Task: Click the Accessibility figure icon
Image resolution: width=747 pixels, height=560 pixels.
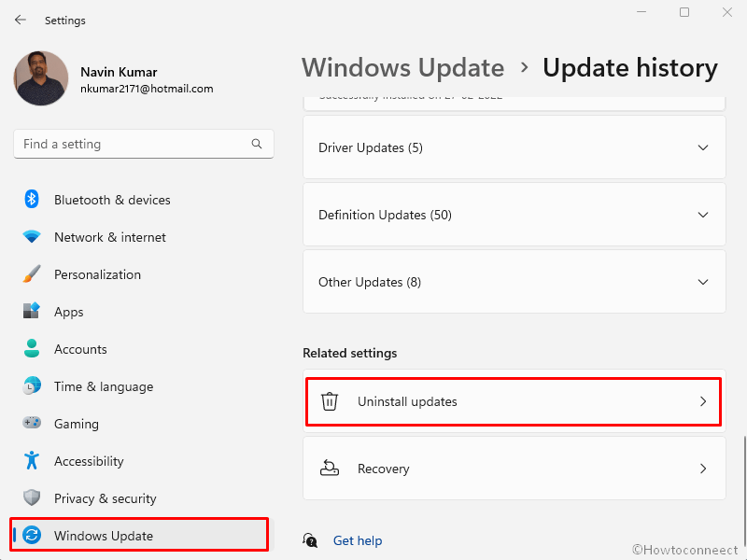Action: click(x=32, y=460)
